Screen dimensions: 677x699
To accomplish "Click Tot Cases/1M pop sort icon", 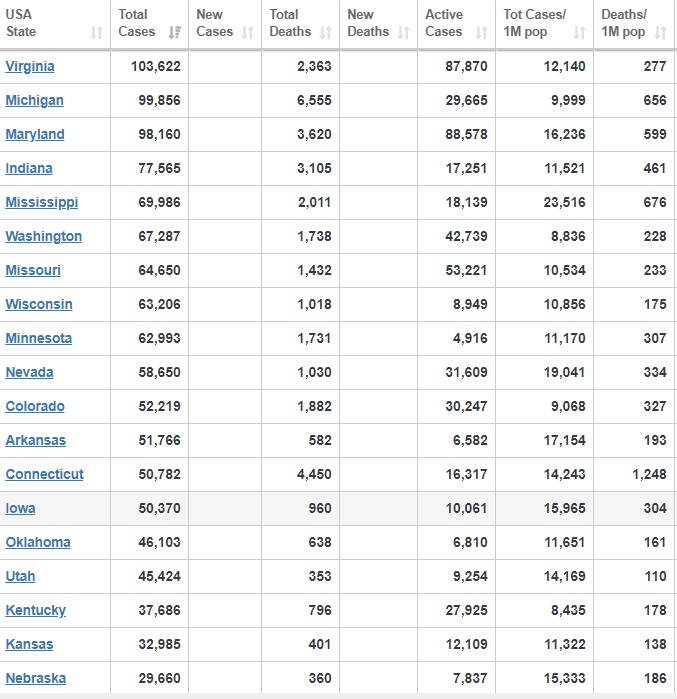I will click(579, 32).
